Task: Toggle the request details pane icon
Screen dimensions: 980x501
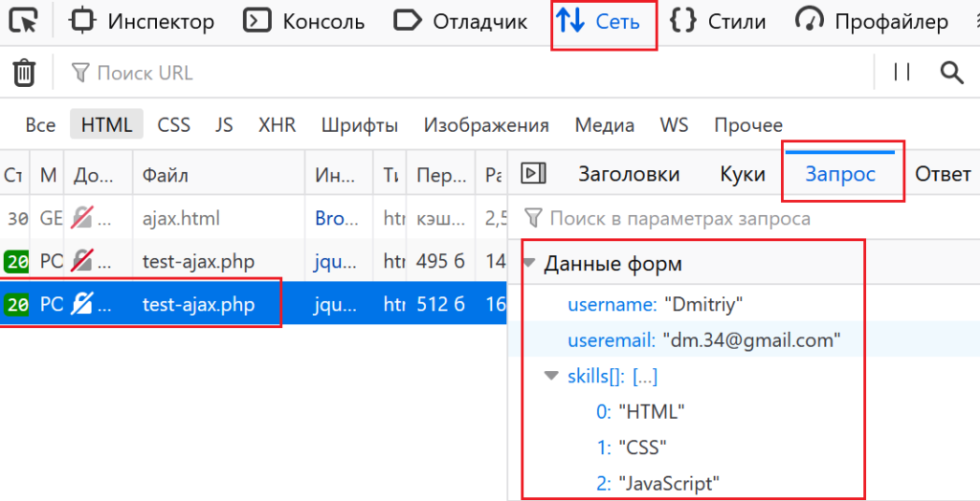Action: coord(533,173)
